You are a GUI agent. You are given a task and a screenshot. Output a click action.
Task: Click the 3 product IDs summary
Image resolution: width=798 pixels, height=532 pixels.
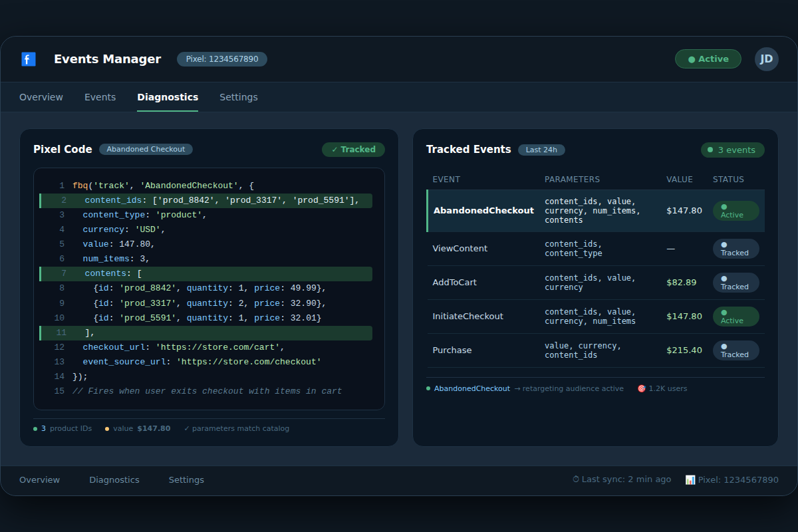point(63,429)
